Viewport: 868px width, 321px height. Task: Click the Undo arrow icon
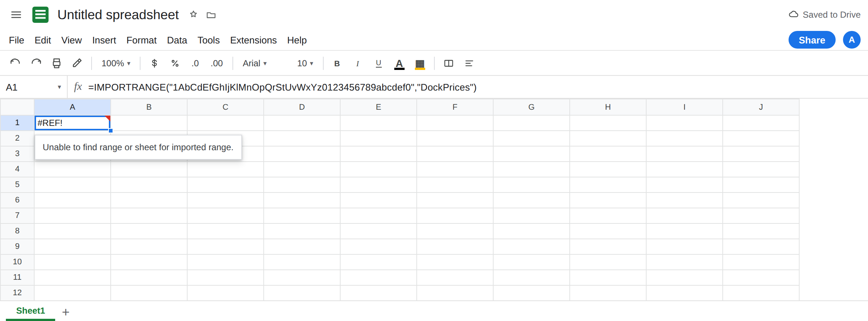point(15,63)
